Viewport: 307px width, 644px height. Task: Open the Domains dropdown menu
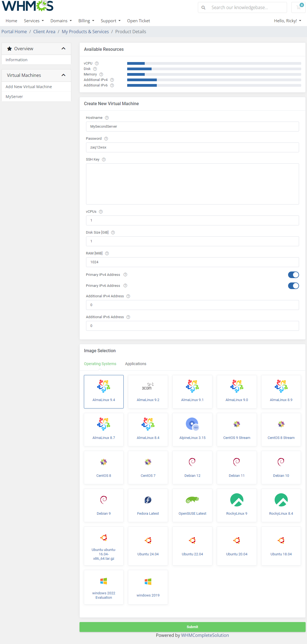61,21
